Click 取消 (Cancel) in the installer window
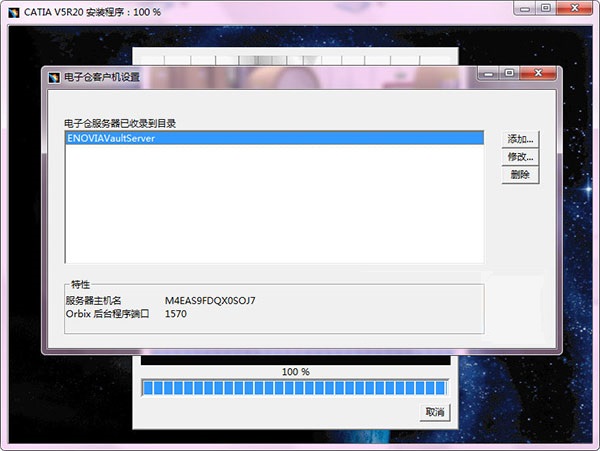600x451 pixels. (435, 412)
